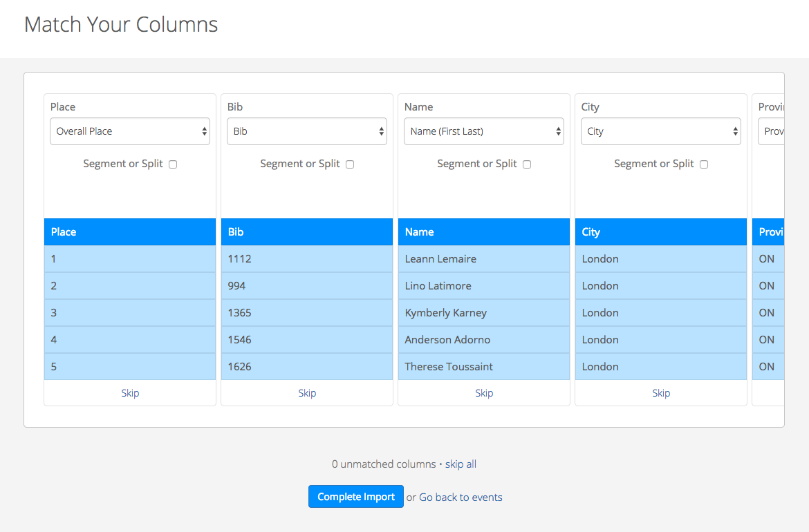The height and width of the screenshot is (532, 809).
Task: Click place cell 5
Action: point(130,366)
